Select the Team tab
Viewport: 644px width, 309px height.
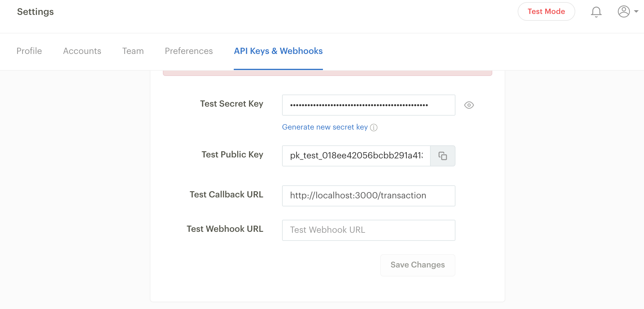pyautogui.click(x=133, y=51)
